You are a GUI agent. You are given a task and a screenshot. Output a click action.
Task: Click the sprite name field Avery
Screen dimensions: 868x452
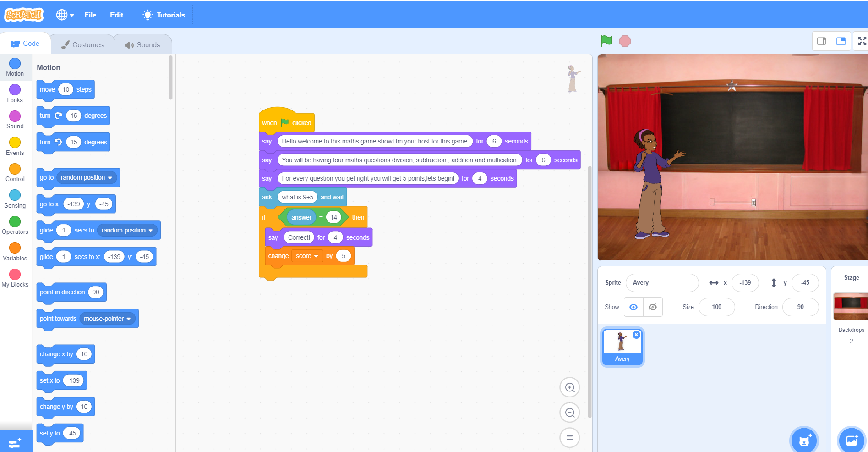point(662,283)
